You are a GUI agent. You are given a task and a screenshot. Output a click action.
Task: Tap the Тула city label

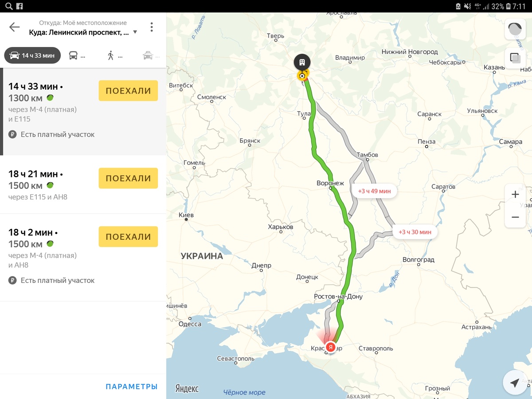coord(304,114)
